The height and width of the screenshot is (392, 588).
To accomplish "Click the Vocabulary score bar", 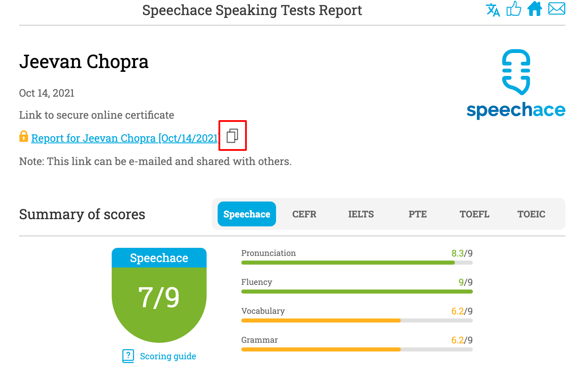I will click(357, 320).
